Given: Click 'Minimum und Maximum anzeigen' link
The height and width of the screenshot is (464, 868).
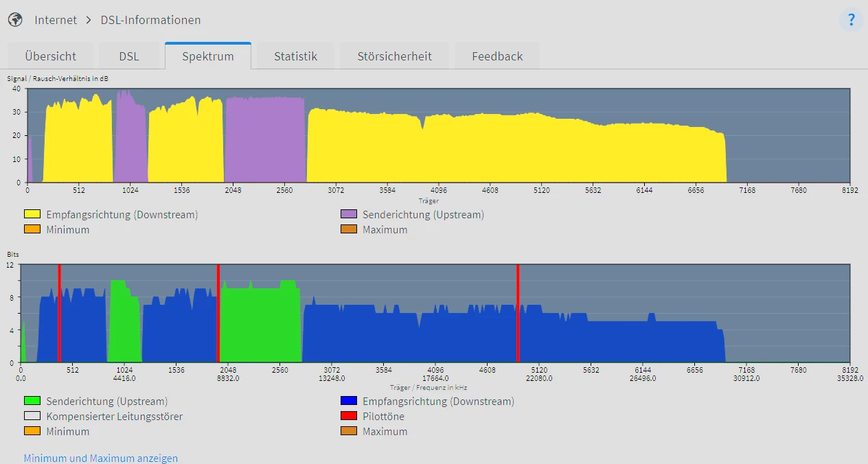Looking at the screenshot, I should (x=101, y=458).
